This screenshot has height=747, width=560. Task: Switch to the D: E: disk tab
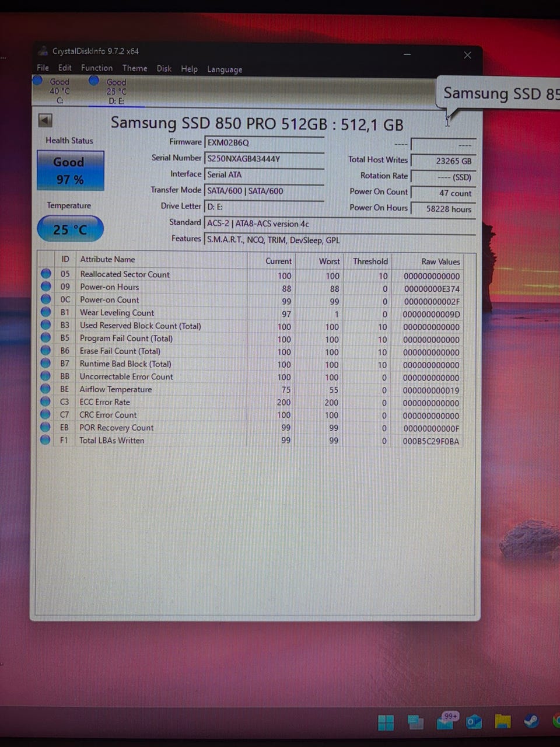pyautogui.click(x=116, y=92)
